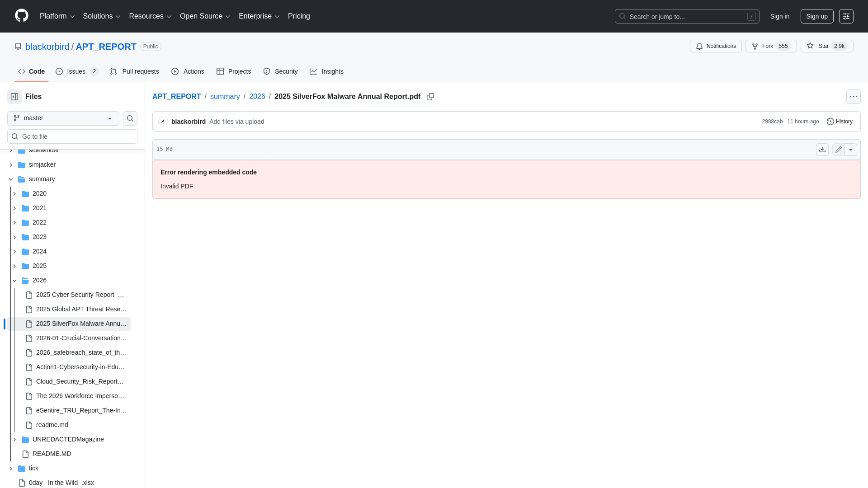Screen dimensions: 868x488
Task: Copy the file path using copy icon
Action: (x=430, y=97)
